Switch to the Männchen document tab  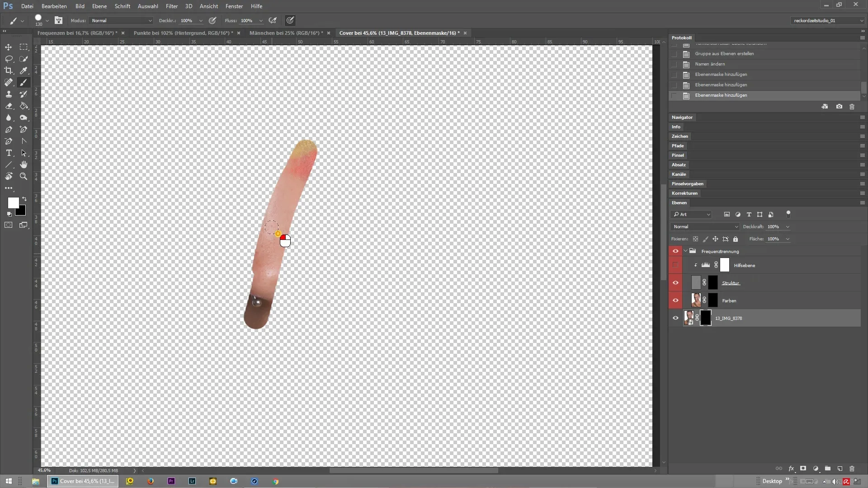coord(286,33)
